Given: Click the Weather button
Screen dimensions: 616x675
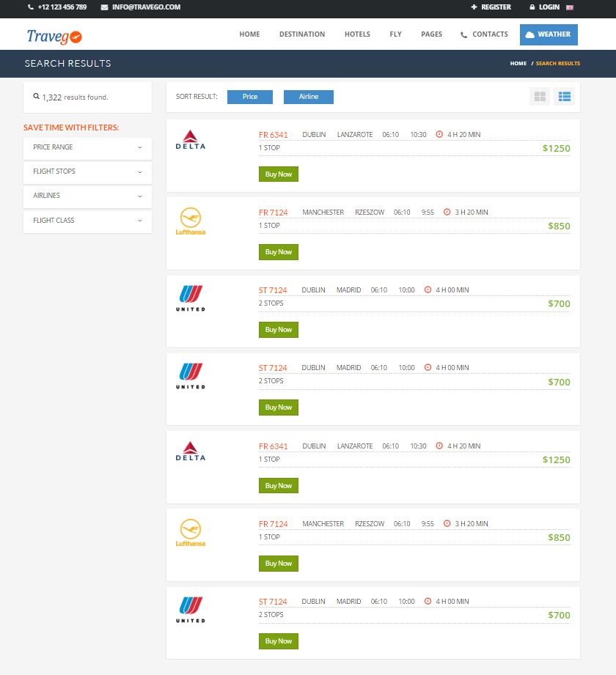Looking at the screenshot, I should tap(549, 34).
